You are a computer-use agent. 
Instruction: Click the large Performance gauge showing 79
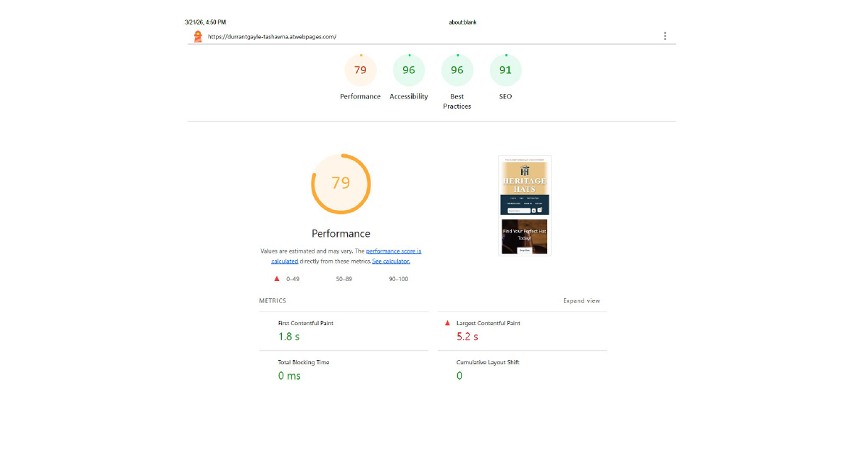coord(341,184)
